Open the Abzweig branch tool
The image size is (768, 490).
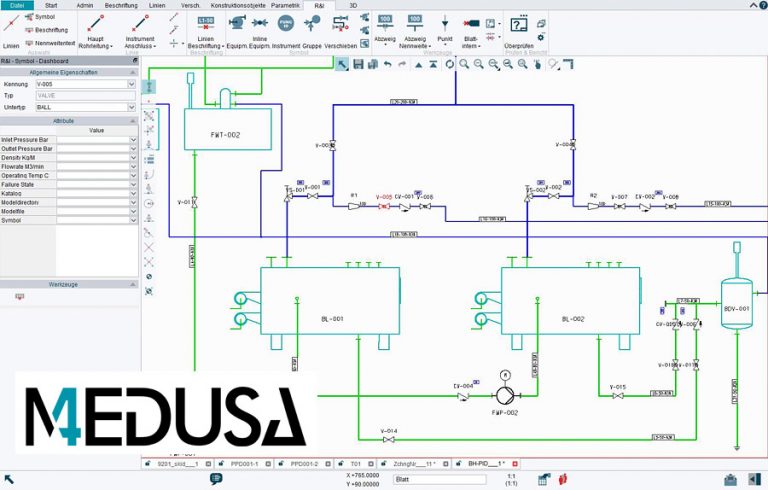385,30
